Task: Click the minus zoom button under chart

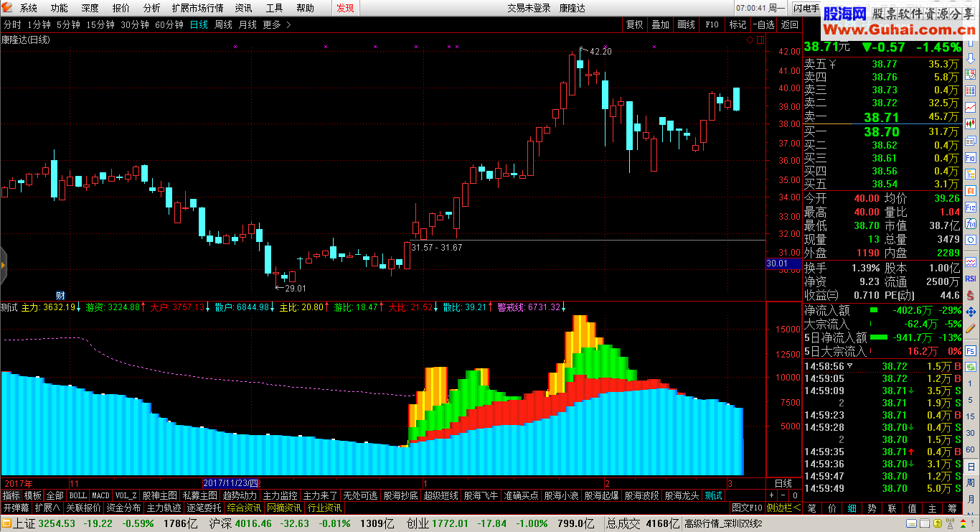Action: tap(783, 495)
